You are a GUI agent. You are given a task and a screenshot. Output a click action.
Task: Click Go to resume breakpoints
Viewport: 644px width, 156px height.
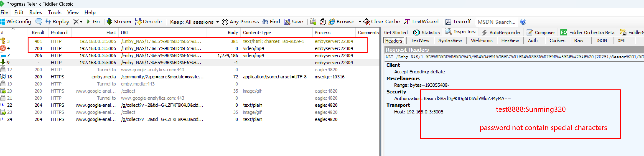pos(93,22)
